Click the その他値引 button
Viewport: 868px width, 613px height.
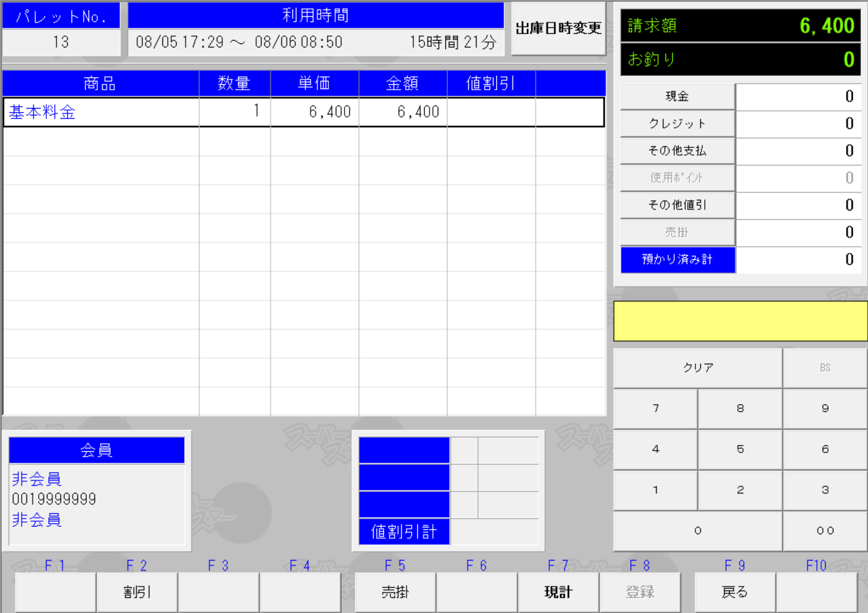click(678, 205)
